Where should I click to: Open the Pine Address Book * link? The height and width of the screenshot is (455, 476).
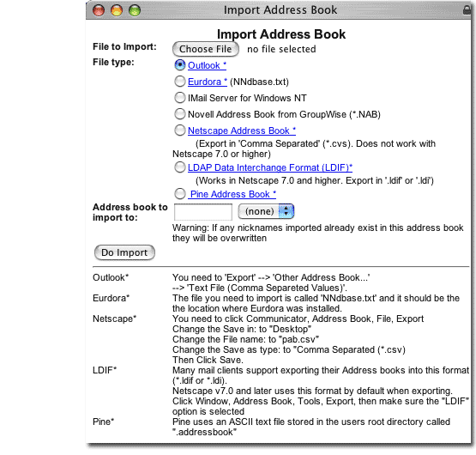click(x=232, y=194)
